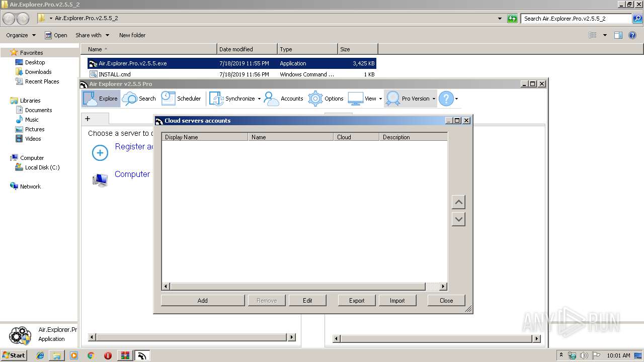Open the Documents library
This screenshot has width=644, height=362.
click(x=38, y=110)
